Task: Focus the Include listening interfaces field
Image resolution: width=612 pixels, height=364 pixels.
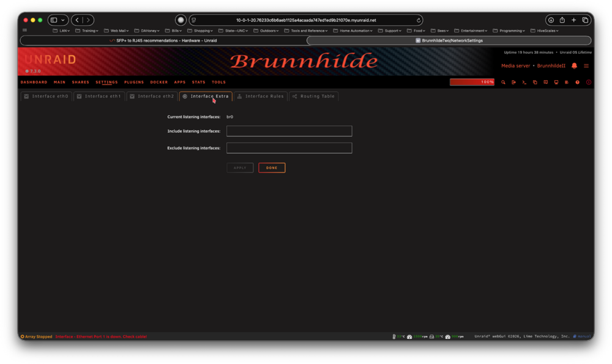Action: click(289, 131)
